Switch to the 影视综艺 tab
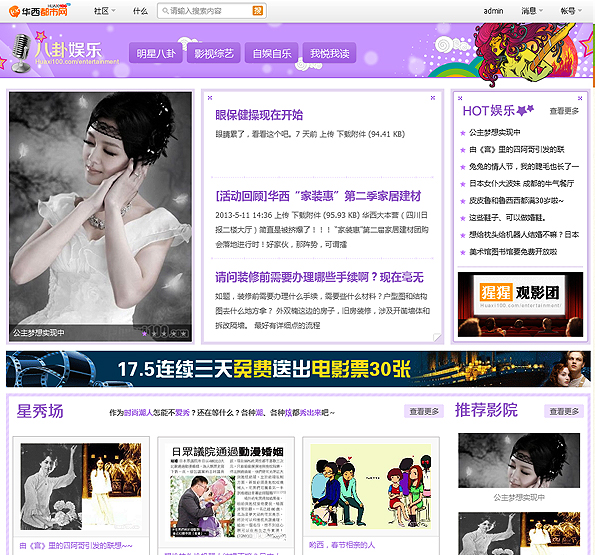595x555 pixels. [214, 53]
